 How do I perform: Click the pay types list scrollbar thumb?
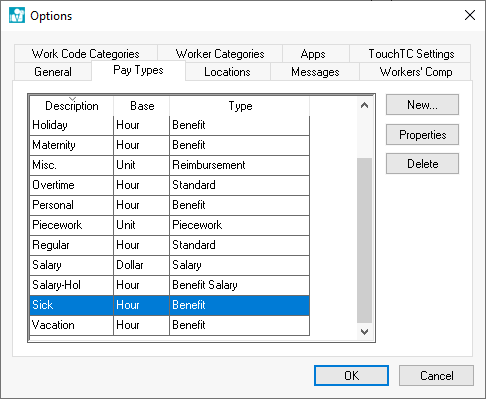[364, 240]
